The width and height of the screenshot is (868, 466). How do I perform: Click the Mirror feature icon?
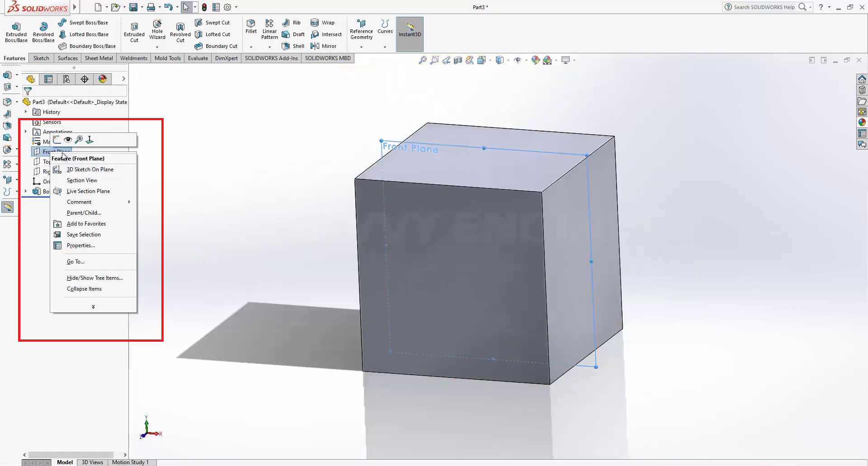[324, 46]
